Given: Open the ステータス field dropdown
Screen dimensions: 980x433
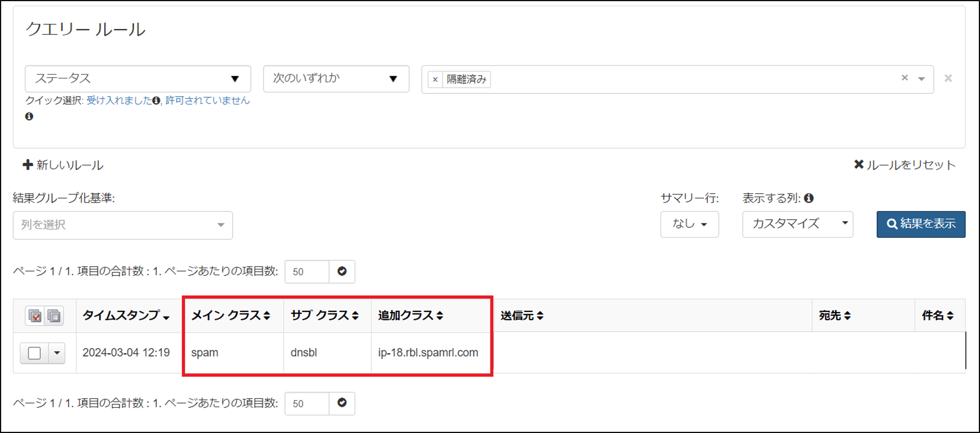Looking at the screenshot, I should tap(138, 79).
